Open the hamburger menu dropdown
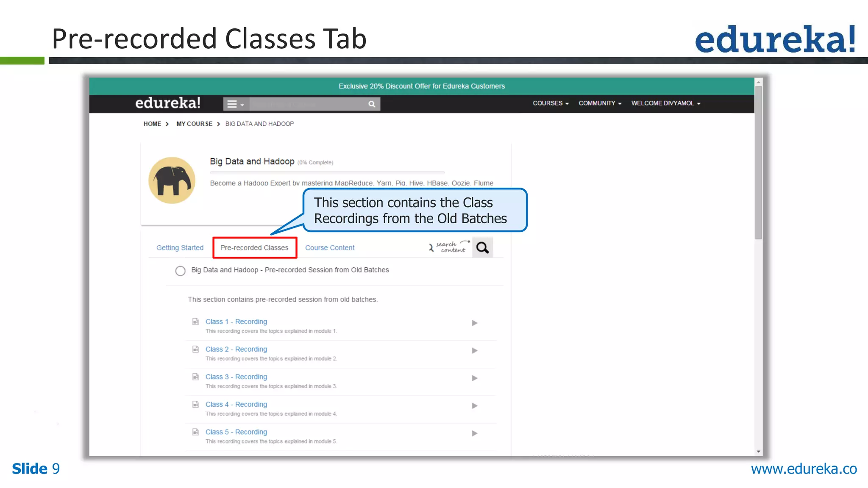This screenshot has width=868, height=488. click(x=235, y=104)
